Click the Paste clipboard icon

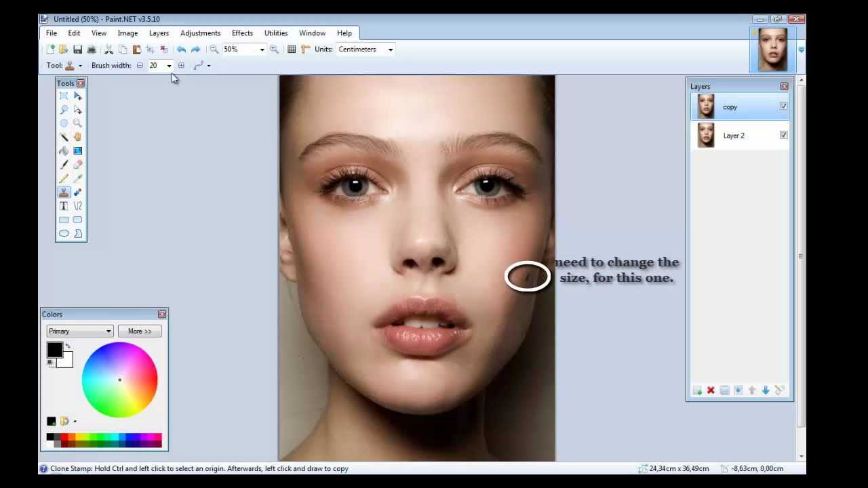pyautogui.click(x=136, y=49)
